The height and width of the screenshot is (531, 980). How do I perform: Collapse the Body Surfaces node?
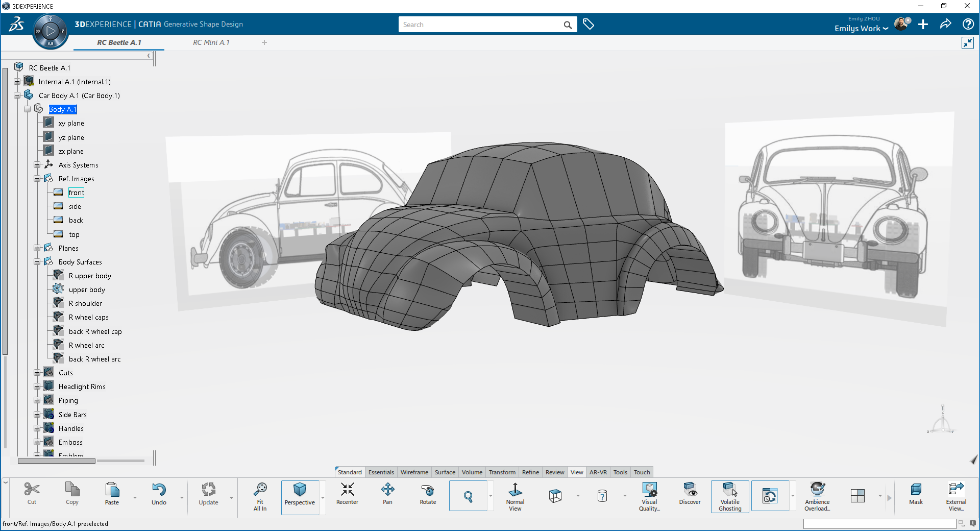click(x=37, y=262)
